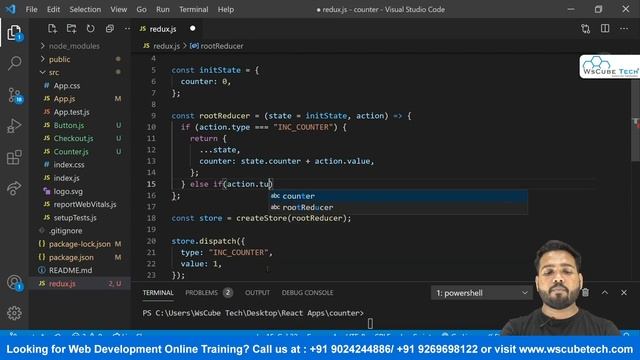Open the View menu

118,9
